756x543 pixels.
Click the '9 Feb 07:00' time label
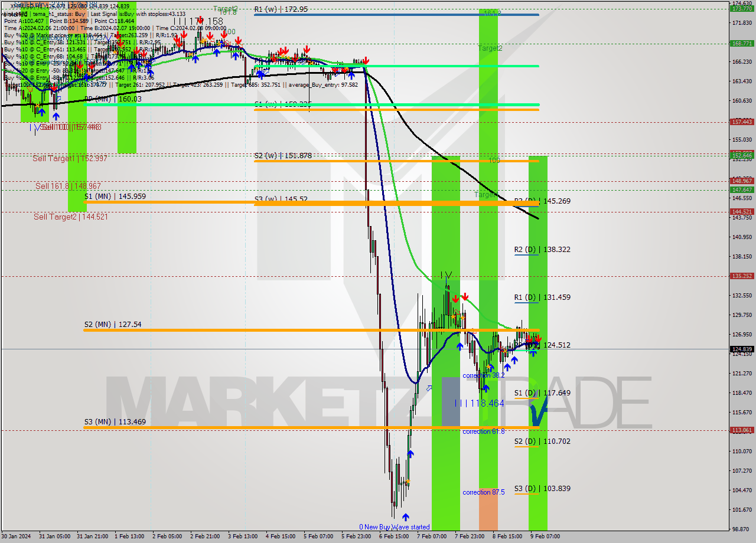pyautogui.click(x=545, y=537)
